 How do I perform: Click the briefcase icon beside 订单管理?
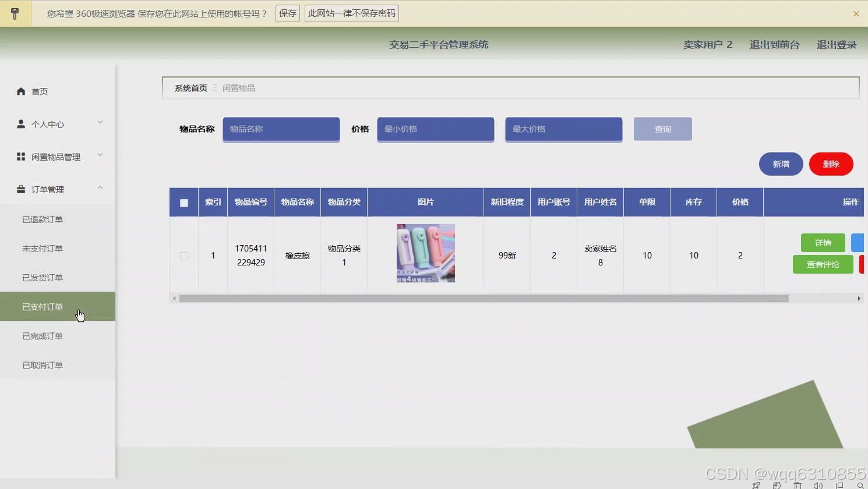tap(21, 189)
